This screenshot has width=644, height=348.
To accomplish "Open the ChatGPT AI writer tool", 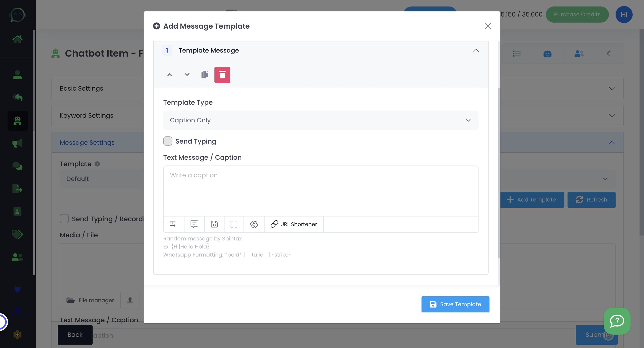I will (254, 224).
